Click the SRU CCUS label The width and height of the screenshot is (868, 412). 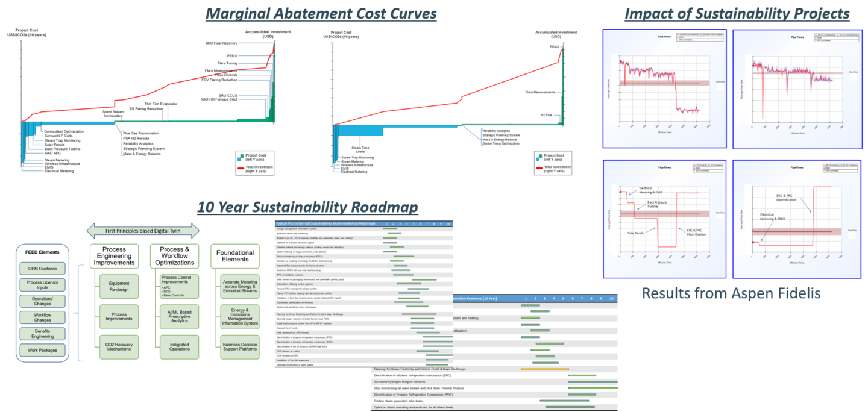pos(228,95)
